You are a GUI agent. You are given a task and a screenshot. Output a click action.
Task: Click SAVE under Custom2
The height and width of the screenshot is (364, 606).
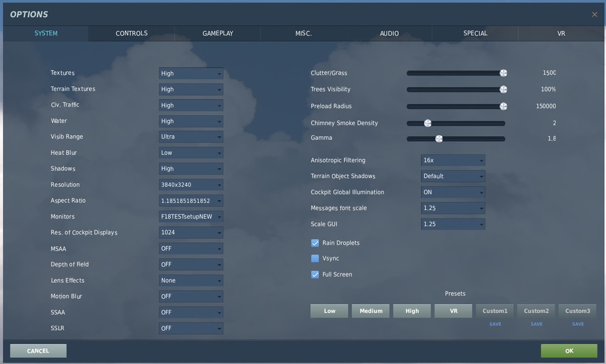536,324
